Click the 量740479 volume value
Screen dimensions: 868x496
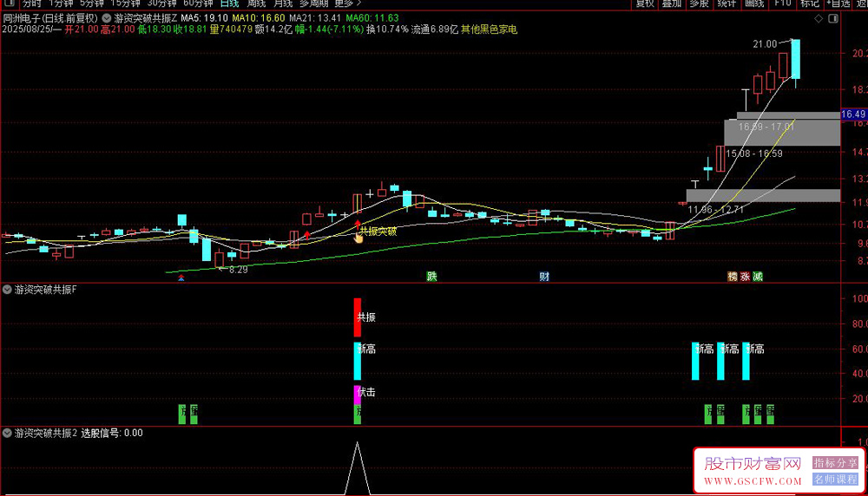coord(231,29)
